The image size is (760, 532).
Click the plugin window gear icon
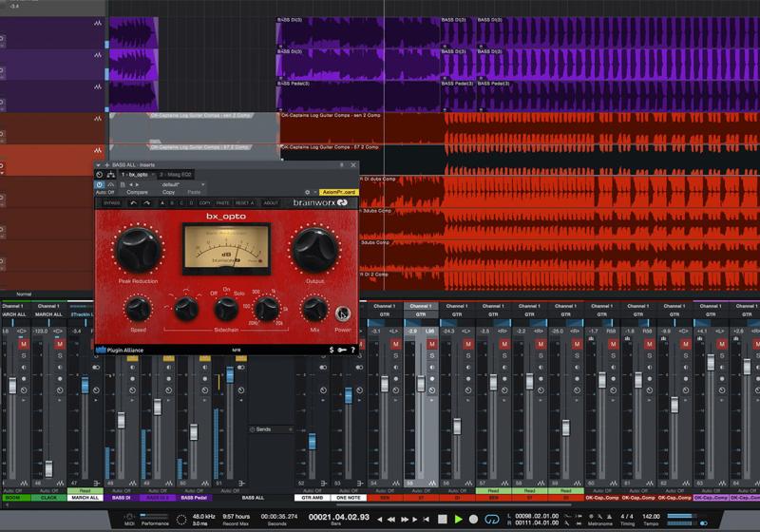[307, 192]
